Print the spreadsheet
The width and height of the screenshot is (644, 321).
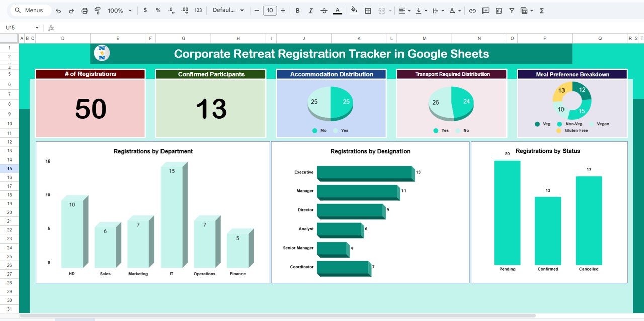[x=84, y=10]
